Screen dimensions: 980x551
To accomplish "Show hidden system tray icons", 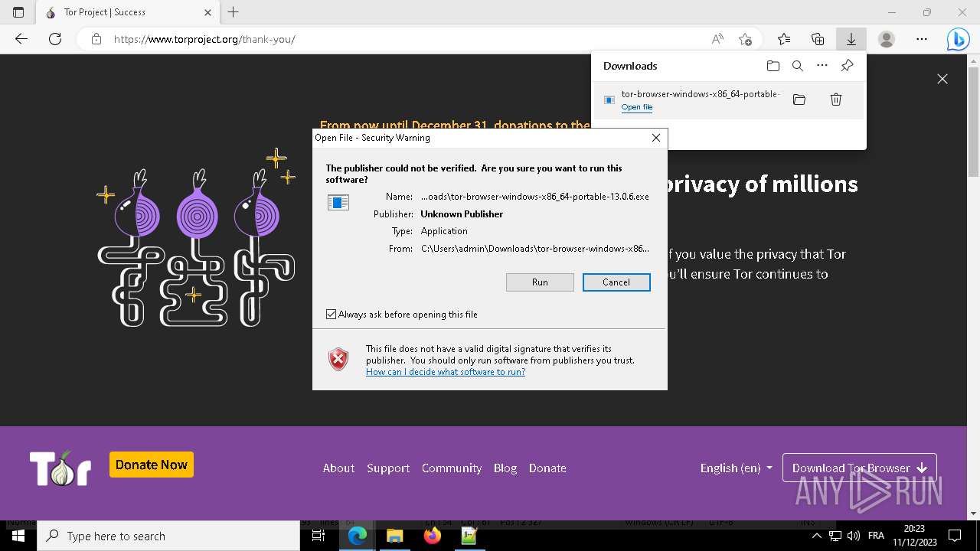I will 816,536.
